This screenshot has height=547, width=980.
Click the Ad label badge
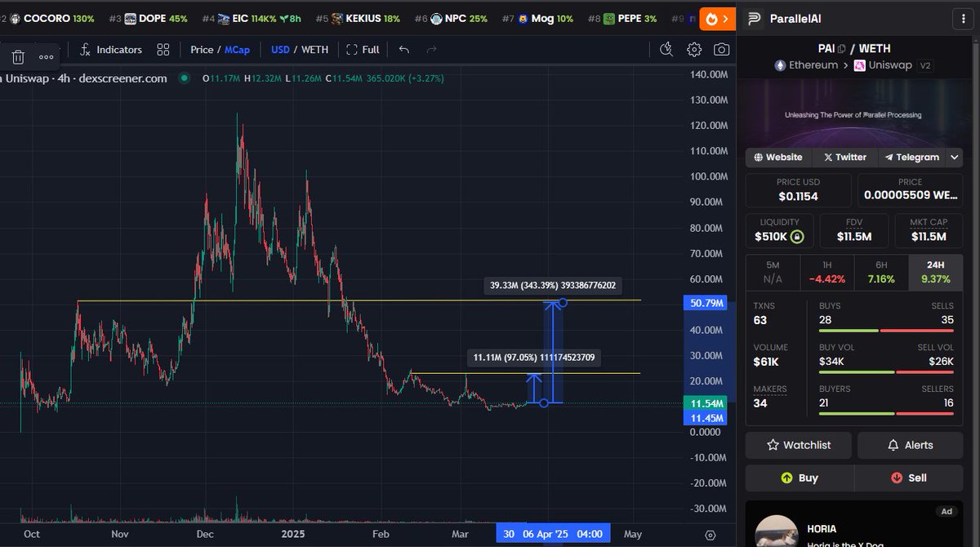pyautogui.click(x=947, y=512)
